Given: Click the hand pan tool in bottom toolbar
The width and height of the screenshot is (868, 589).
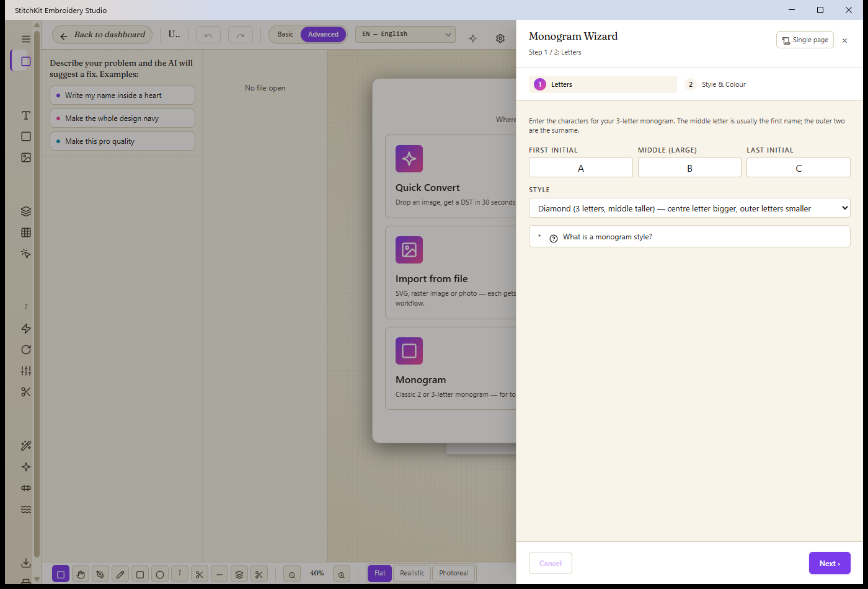Looking at the screenshot, I should [x=81, y=574].
